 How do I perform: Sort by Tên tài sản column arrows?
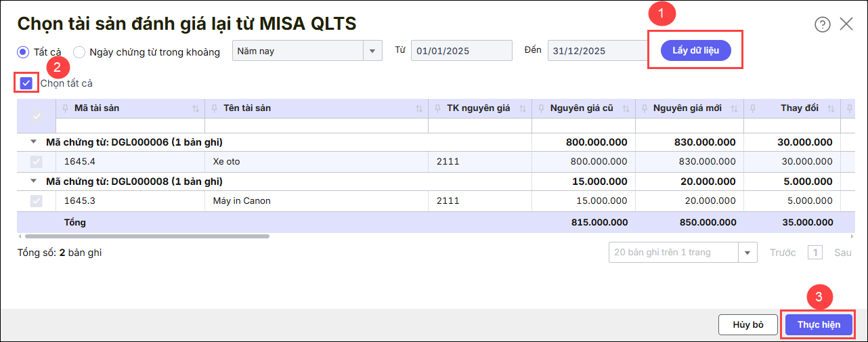pos(419,108)
